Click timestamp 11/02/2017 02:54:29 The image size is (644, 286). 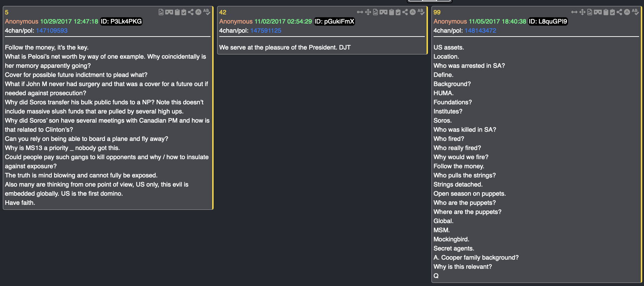[x=283, y=21]
